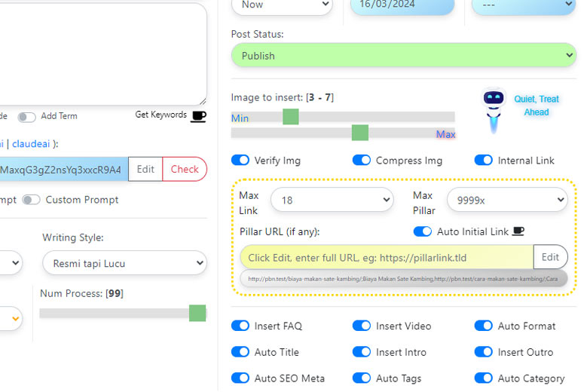Toggle the Insert FAQ switch
This screenshot has width=587, height=392.
[x=240, y=326]
